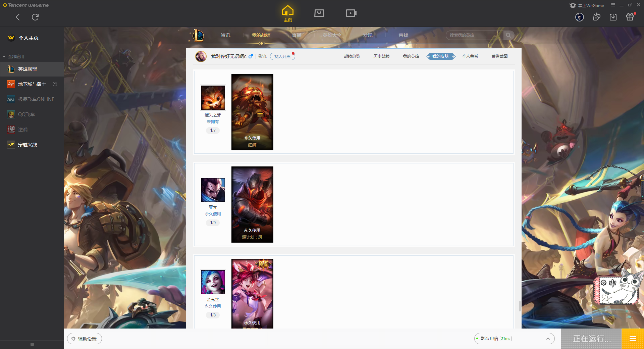Open the 查找 tab

403,35
